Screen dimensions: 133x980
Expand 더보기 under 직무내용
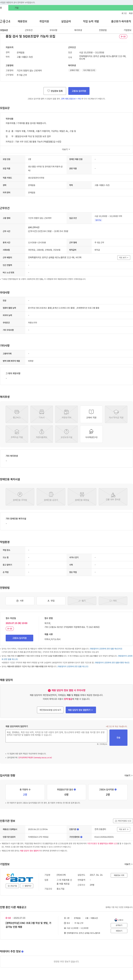pos(66,150)
